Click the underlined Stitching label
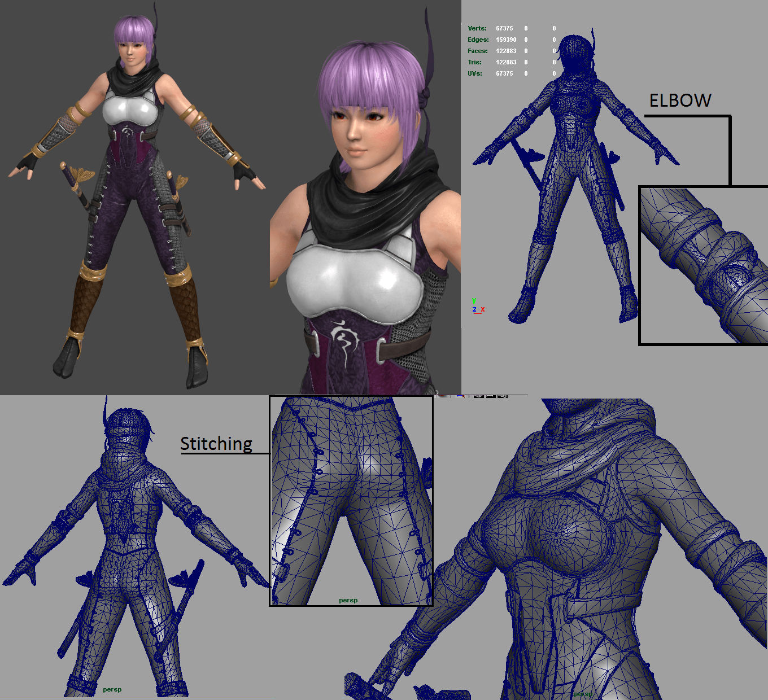The image size is (768, 700). click(216, 444)
